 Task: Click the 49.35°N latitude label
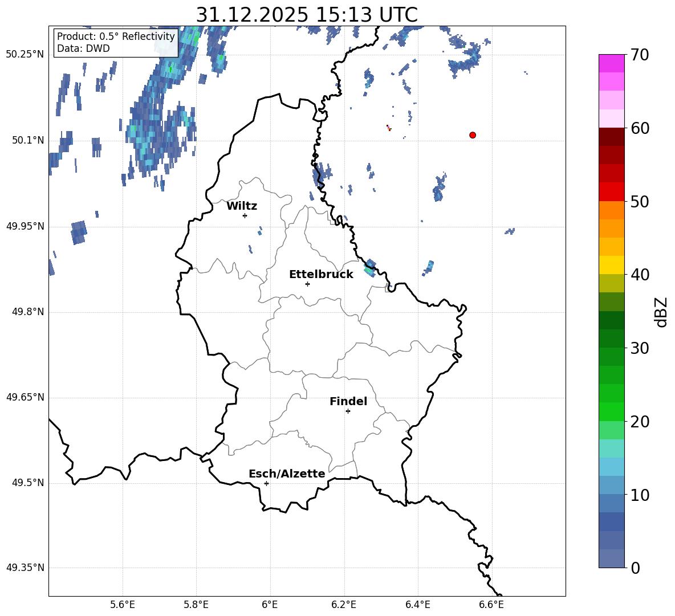(x=25, y=568)
